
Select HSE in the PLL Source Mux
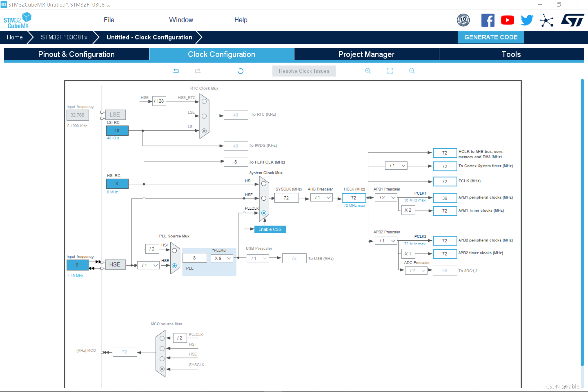[174, 265]
